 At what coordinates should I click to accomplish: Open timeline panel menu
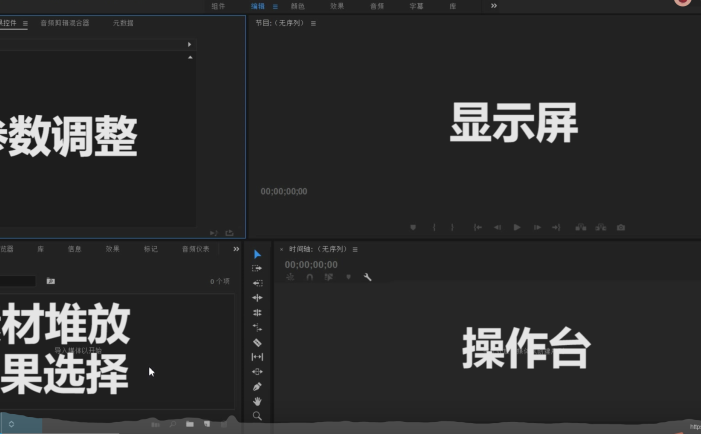355,249
